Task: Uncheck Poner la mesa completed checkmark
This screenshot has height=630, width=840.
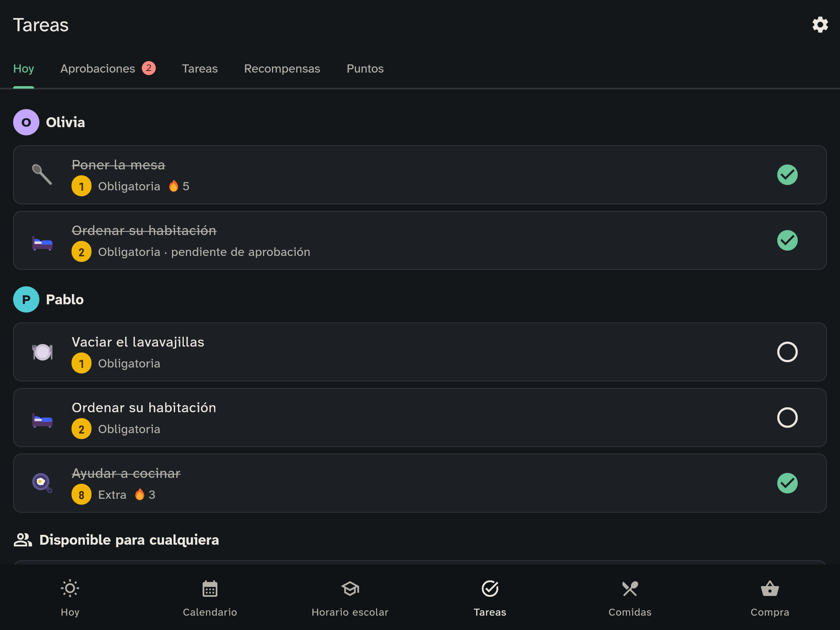Action: click(x=787, y=175)
